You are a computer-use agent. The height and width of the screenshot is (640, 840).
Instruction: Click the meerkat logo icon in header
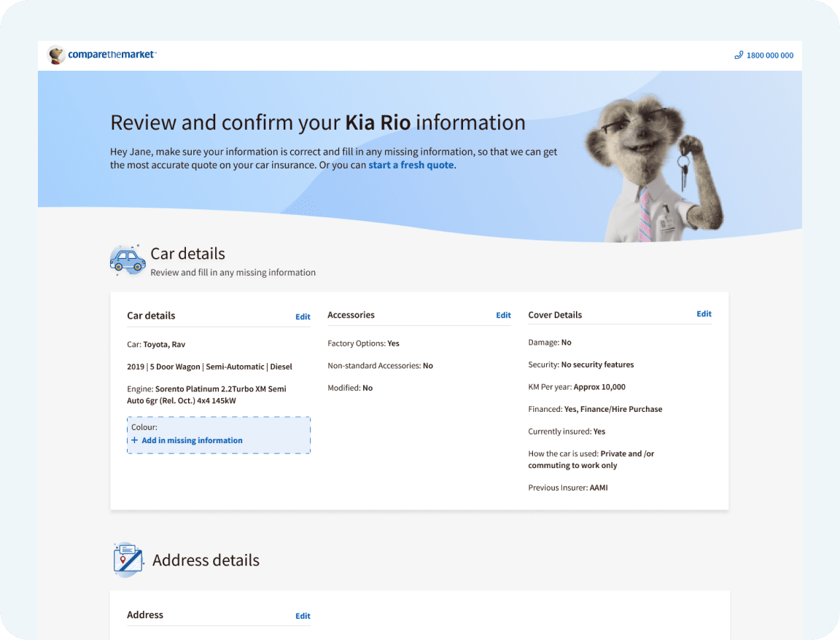click(x=56, y=55)
